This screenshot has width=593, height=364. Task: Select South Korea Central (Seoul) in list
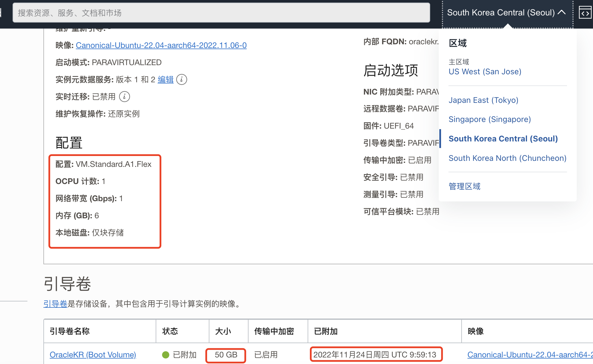coord(503,139)
